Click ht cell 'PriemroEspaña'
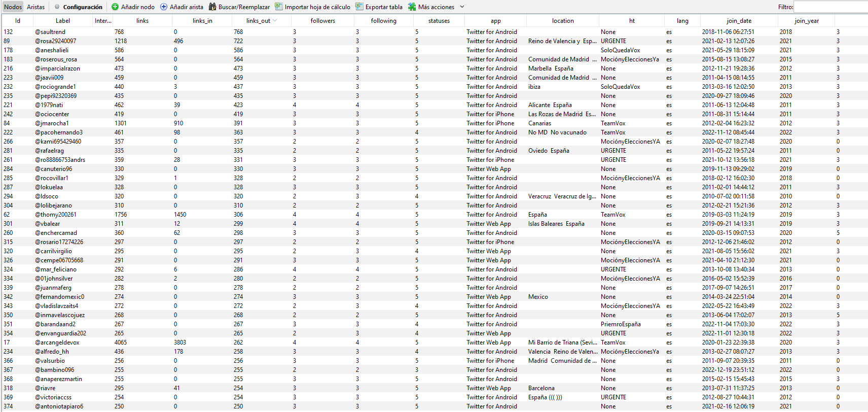This screenshot has height=412, width=868. 621,324
